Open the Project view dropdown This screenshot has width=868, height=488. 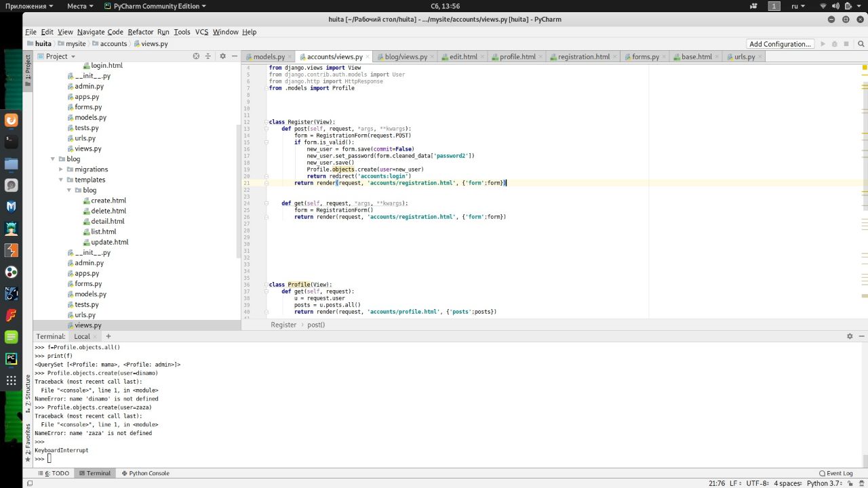(56, 56)
